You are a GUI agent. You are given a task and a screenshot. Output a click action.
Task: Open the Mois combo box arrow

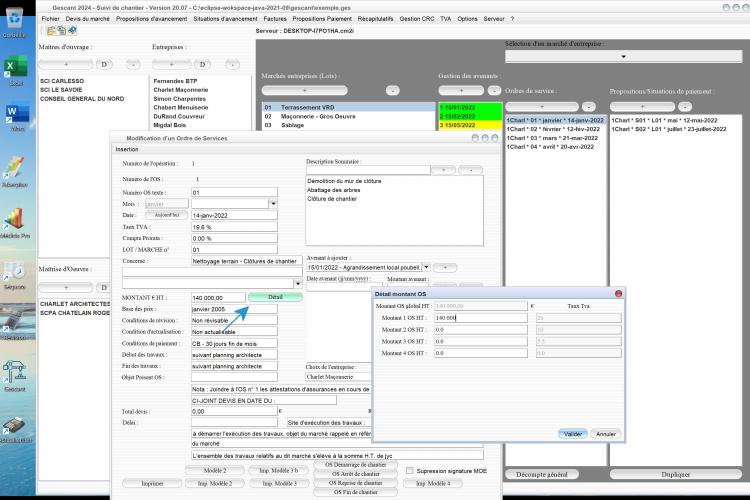tap(273, 204)
